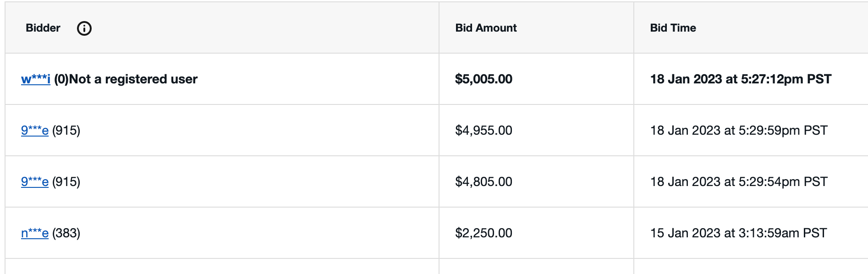Viewport: 868px width, 274px height.
Task: Select the $5,005.00 bid amount
Action: point(483,79)
